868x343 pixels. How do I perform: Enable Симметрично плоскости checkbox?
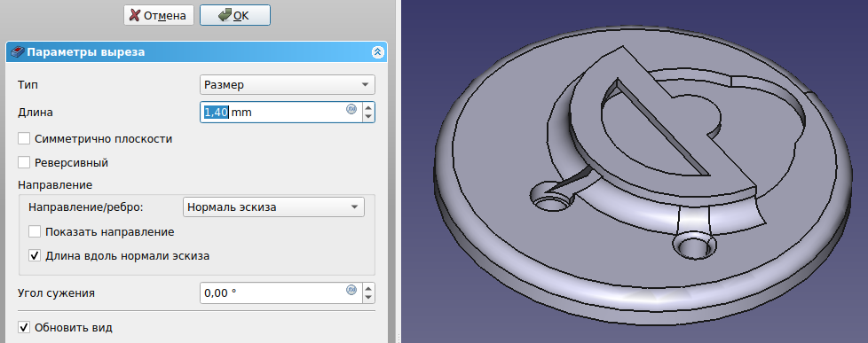[x=24, y=139]
